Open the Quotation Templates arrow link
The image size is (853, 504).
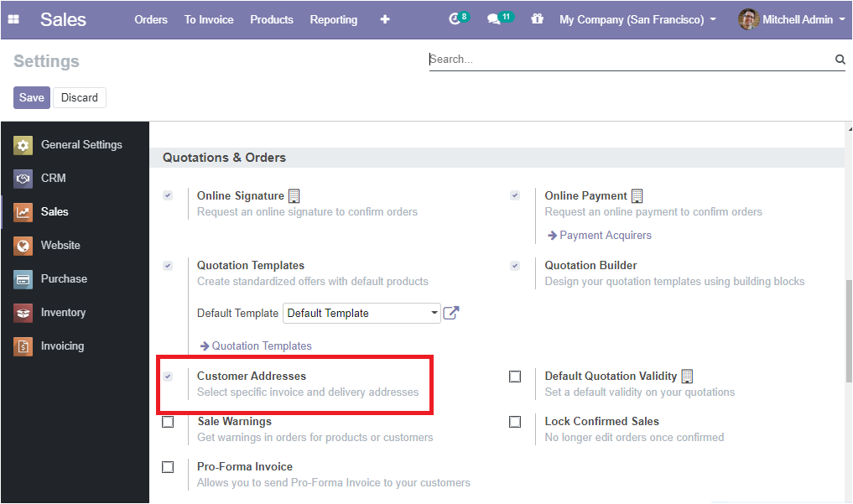[256, 346]
